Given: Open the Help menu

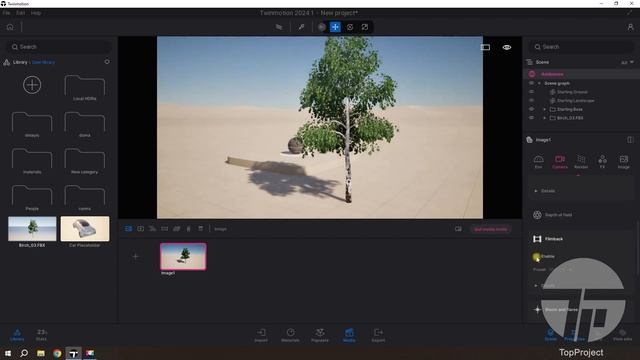Looking at the screenshot, I should [x=36, y=13].
